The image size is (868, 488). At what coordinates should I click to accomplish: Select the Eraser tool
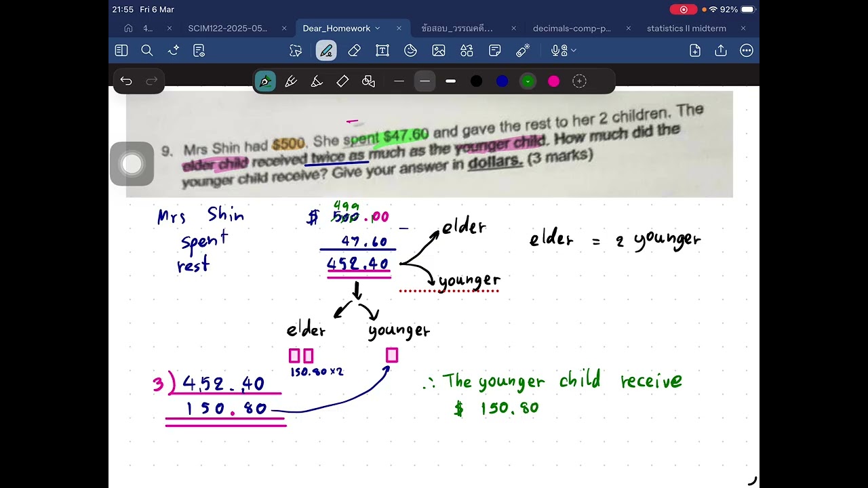click(x=354, y=50)
